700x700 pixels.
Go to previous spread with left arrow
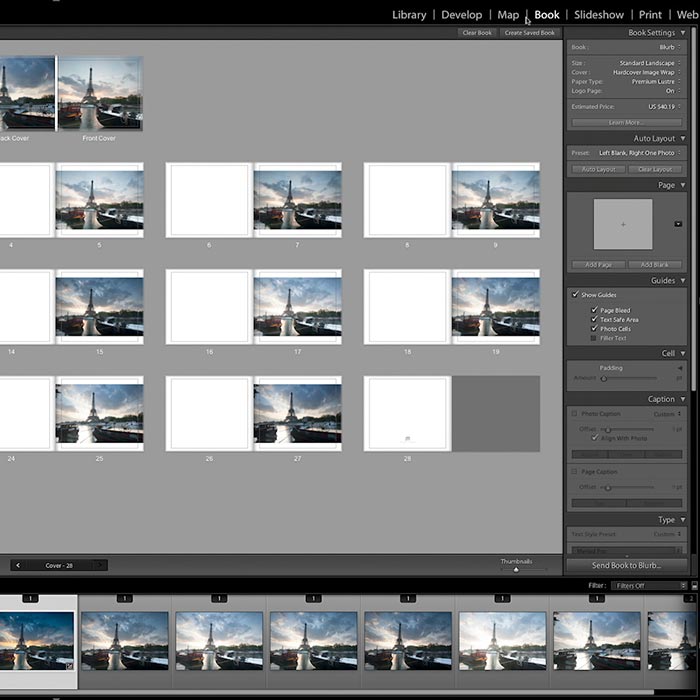point(18,565)
